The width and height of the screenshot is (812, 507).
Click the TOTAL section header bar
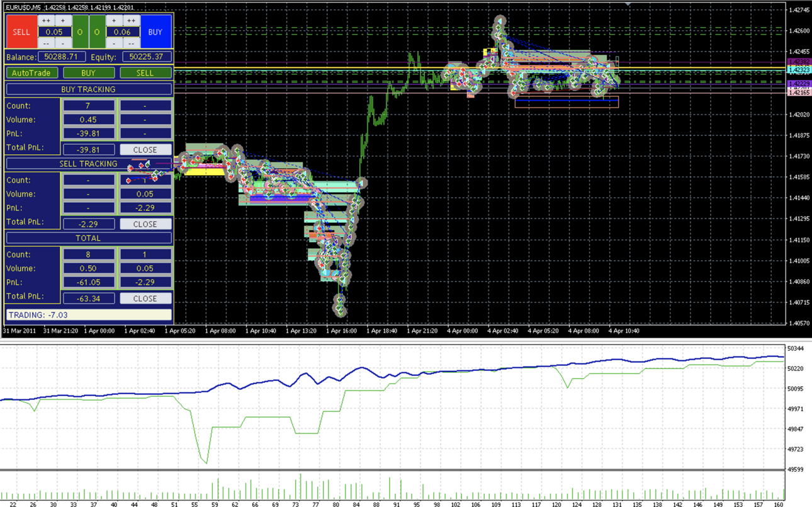88,238
